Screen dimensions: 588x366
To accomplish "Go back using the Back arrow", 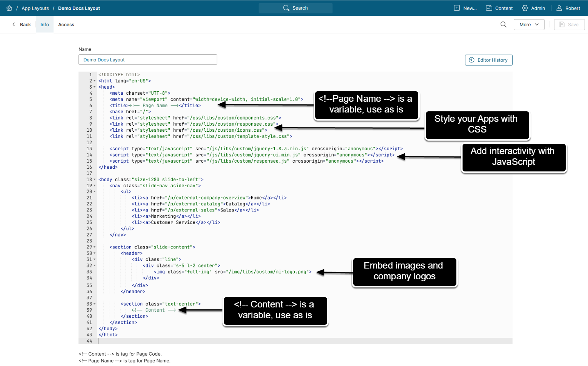I will point(22,25).
